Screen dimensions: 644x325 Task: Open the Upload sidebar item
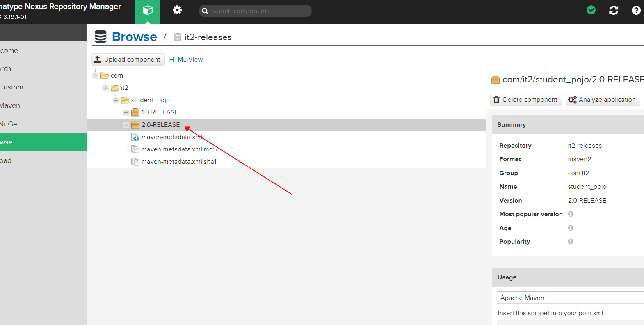(x=43, y=160)
